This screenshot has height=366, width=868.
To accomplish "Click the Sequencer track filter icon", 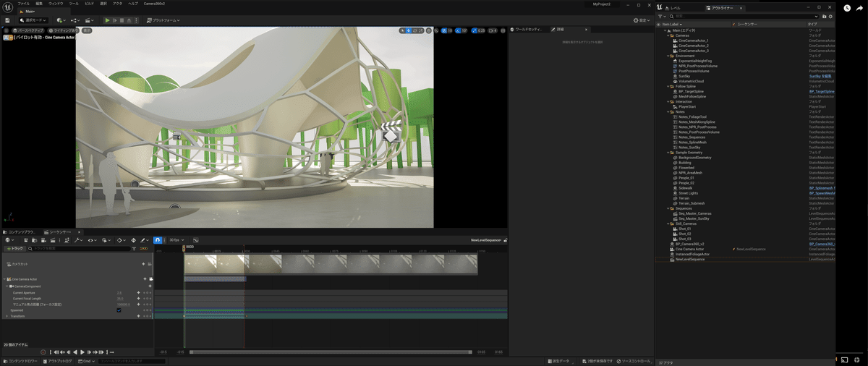I will (x=134, y=248).
